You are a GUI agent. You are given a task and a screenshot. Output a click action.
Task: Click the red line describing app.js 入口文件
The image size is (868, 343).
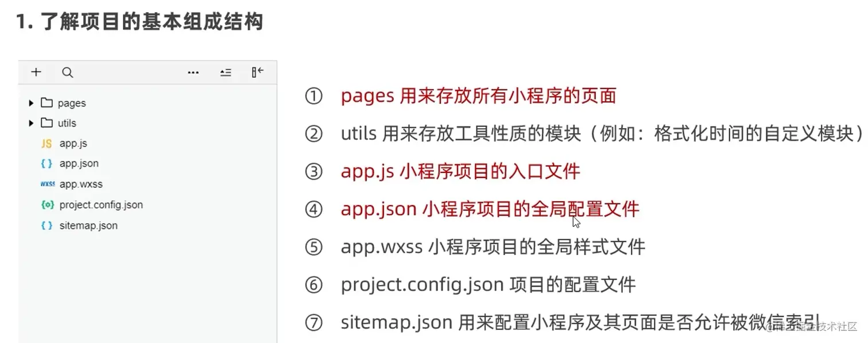point(460,171)
